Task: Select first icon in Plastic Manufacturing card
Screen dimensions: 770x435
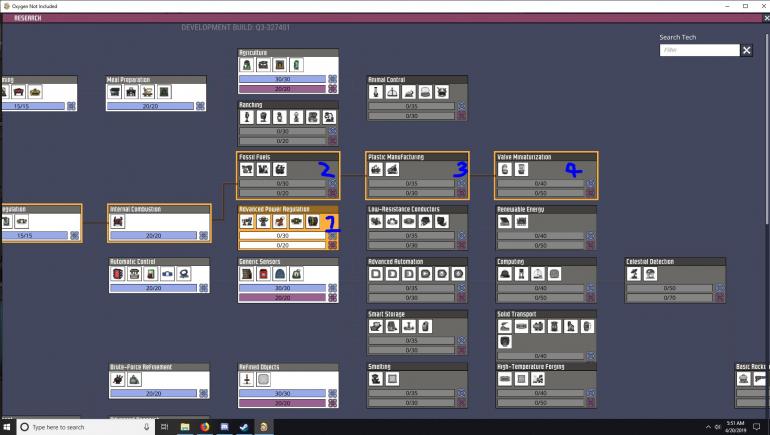Action: click(376, 169)
